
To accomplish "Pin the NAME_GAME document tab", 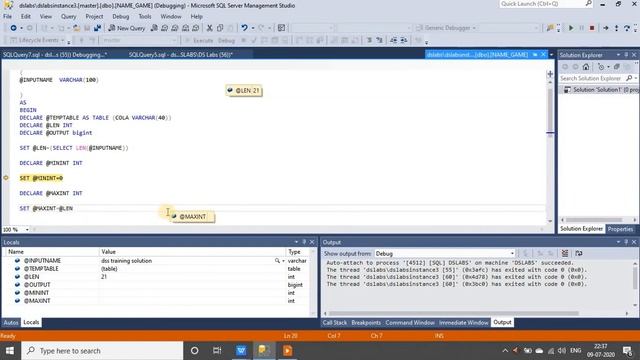I will (x=535, y=54).
